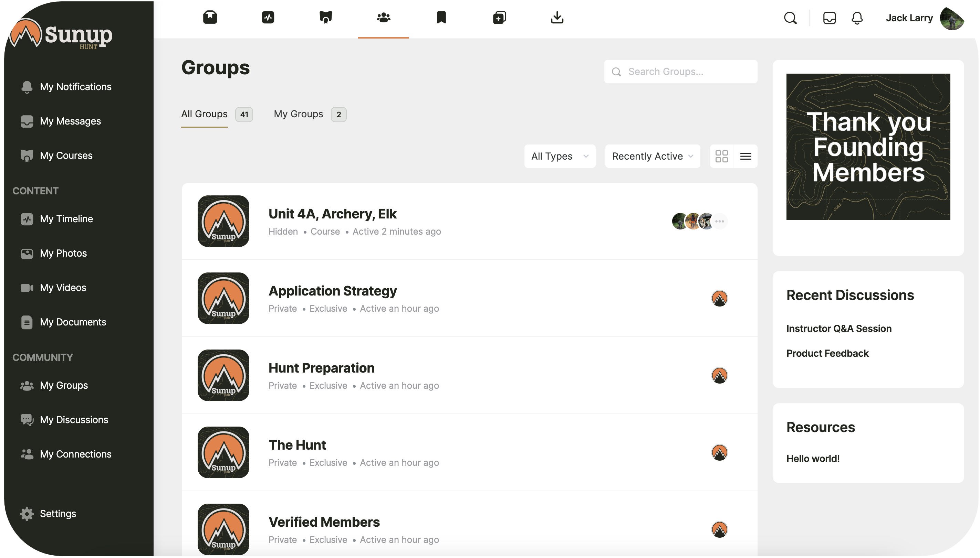
Task: Open Settings in the sidebar
Action: pyautogui.click(x=58, y=514)
